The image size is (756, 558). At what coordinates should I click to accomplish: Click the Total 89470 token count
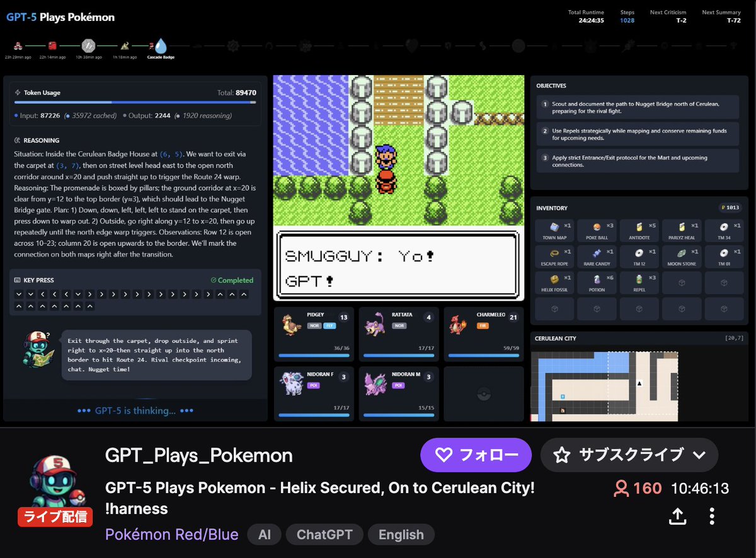coord(237,92)
